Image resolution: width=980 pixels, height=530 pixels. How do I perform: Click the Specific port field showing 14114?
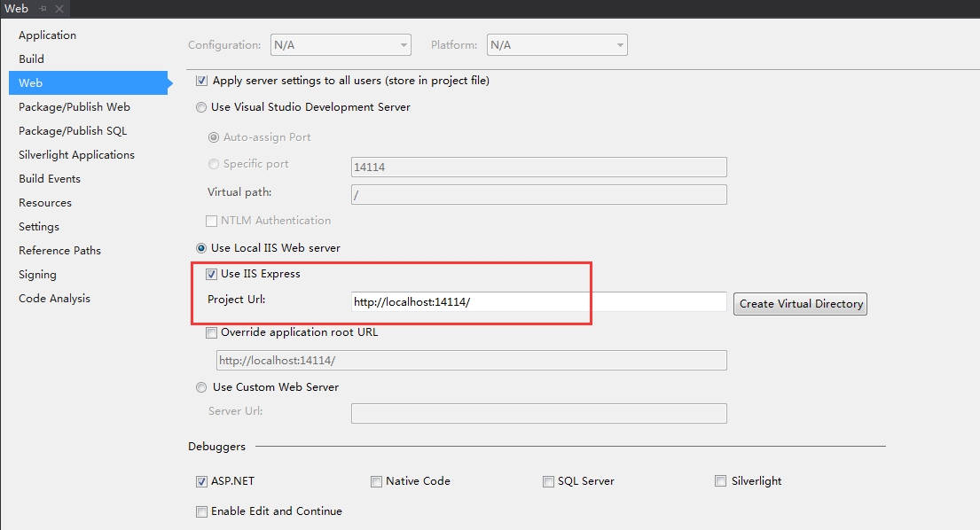[x=538, y=168]
